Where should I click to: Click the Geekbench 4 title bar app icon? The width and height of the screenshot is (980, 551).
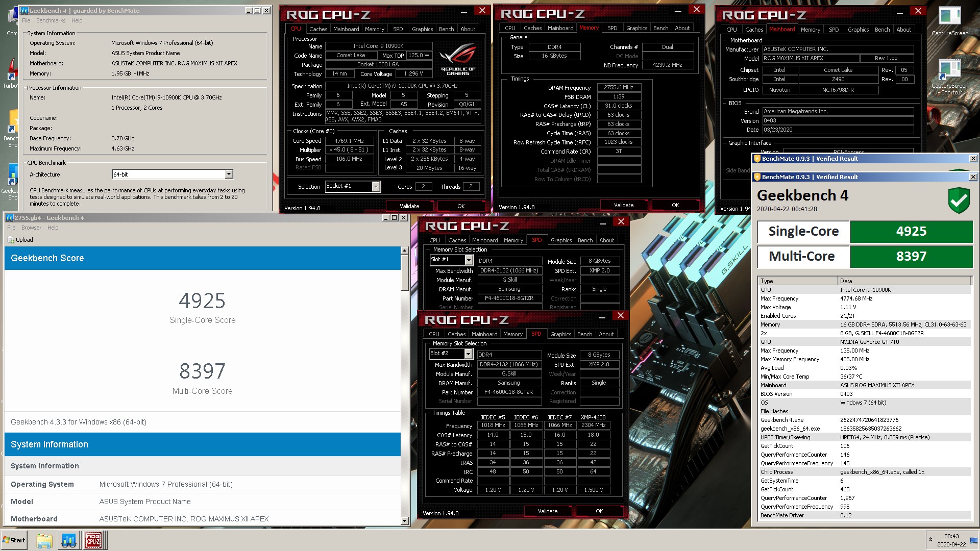[x=24, y=10]
